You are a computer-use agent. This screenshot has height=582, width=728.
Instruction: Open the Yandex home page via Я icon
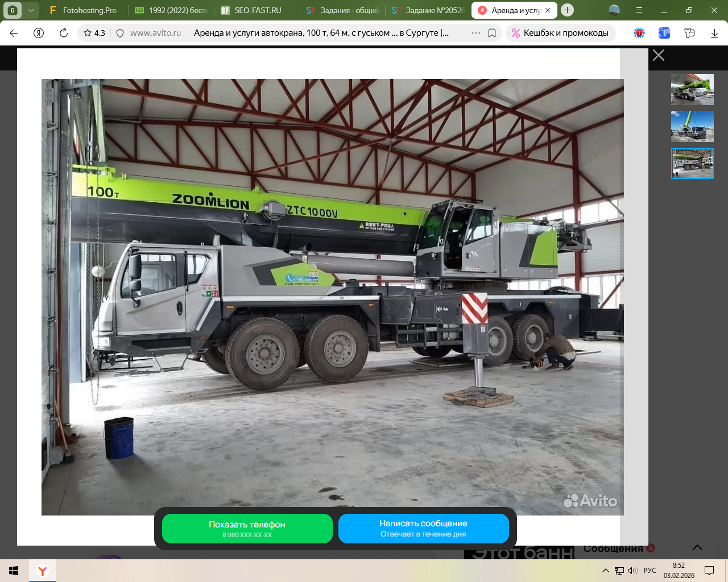click(x=39, y=33)
